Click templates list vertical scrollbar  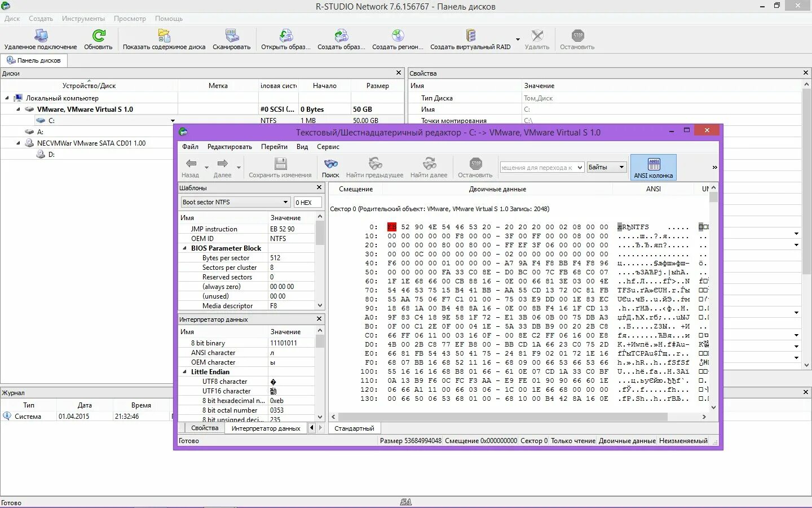(320, 261)
